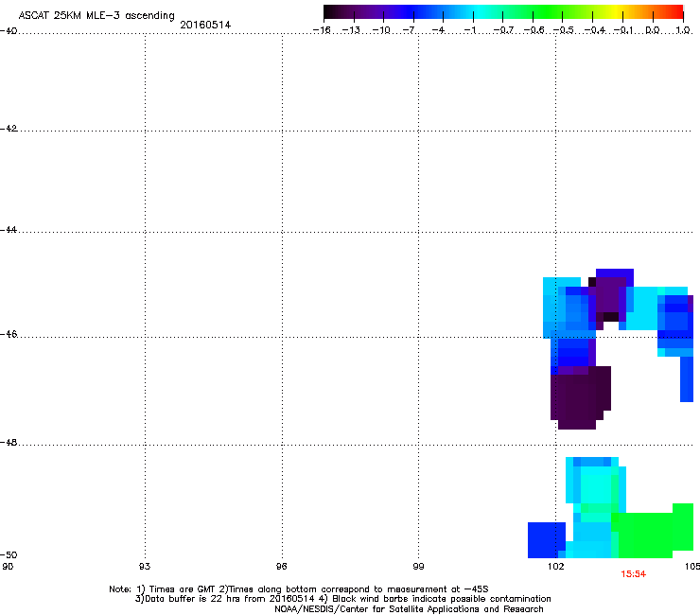Click the '90' longitude axis label
The image size is (700, 615).
coord(8,567)
